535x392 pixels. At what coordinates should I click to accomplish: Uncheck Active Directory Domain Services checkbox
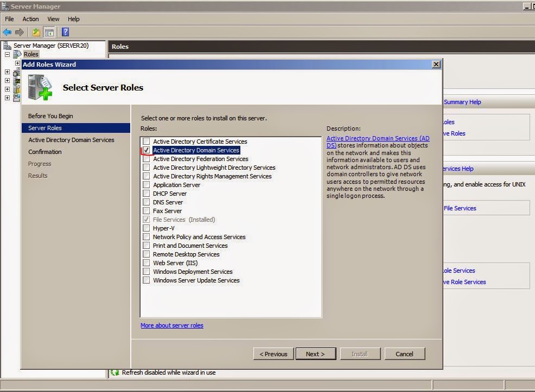tap(146, 150)
